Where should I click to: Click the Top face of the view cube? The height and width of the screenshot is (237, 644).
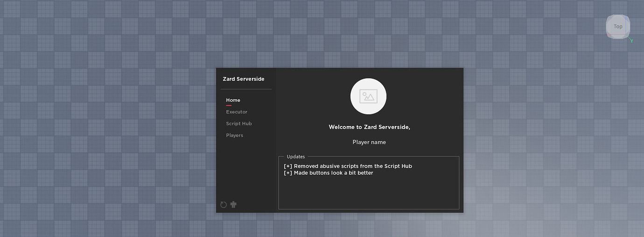[618, 27]
